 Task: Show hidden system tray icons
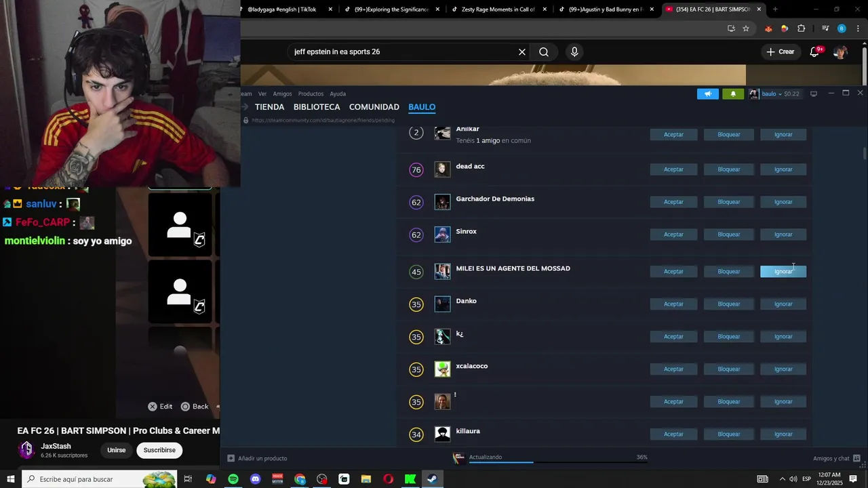782,479
